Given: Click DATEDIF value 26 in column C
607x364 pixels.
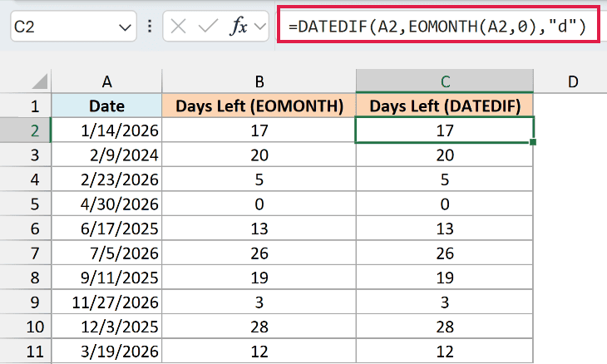Looking at the screenshot, I should (x=445, y=253).
